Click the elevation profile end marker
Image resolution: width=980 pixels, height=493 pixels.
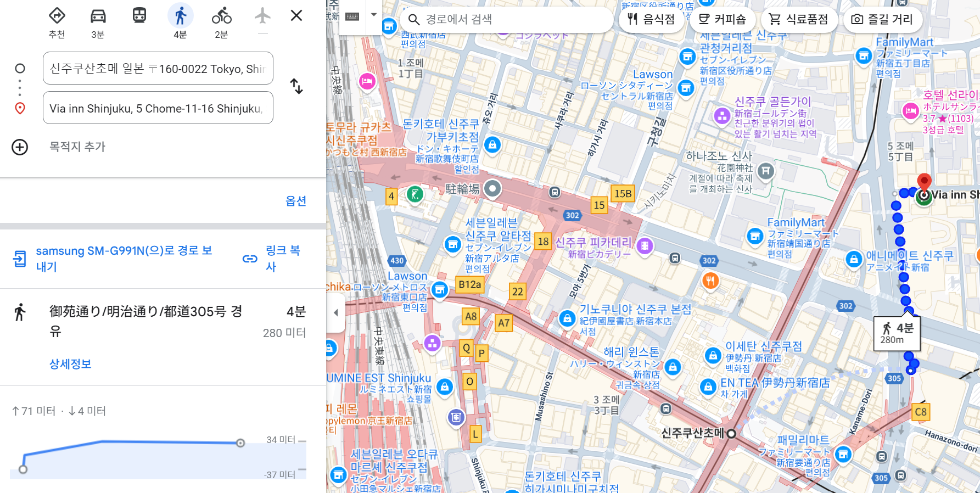(x=240, y=442)
